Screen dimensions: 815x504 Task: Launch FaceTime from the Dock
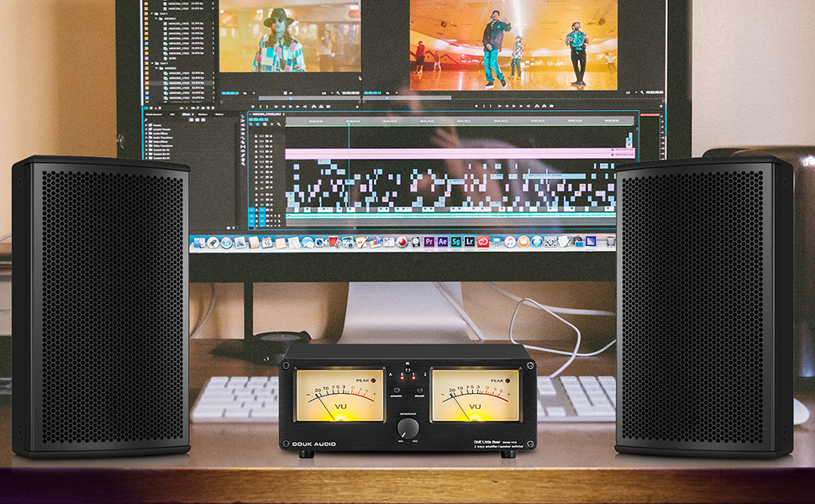coord(320,243)
